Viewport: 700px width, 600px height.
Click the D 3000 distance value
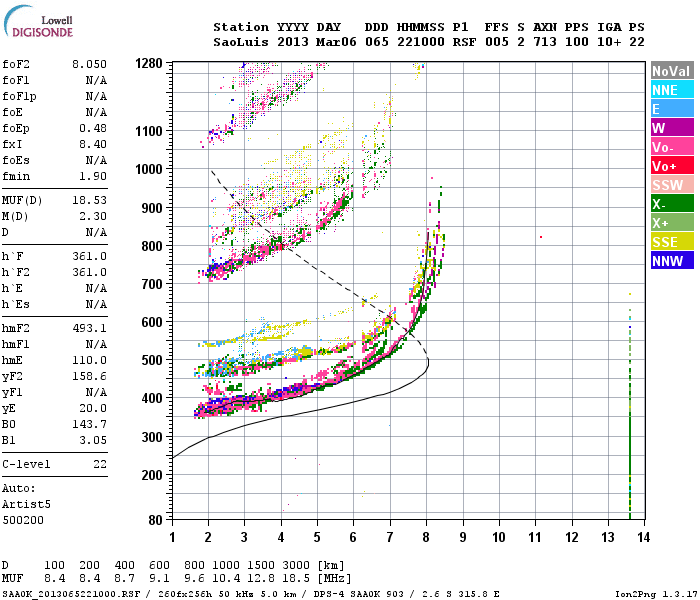pos(296,566)
